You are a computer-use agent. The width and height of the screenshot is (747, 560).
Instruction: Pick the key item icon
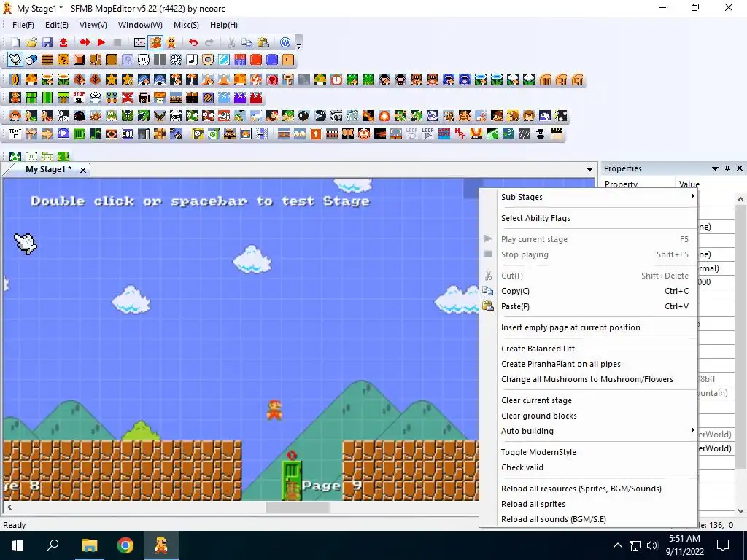tap(287, 79)
